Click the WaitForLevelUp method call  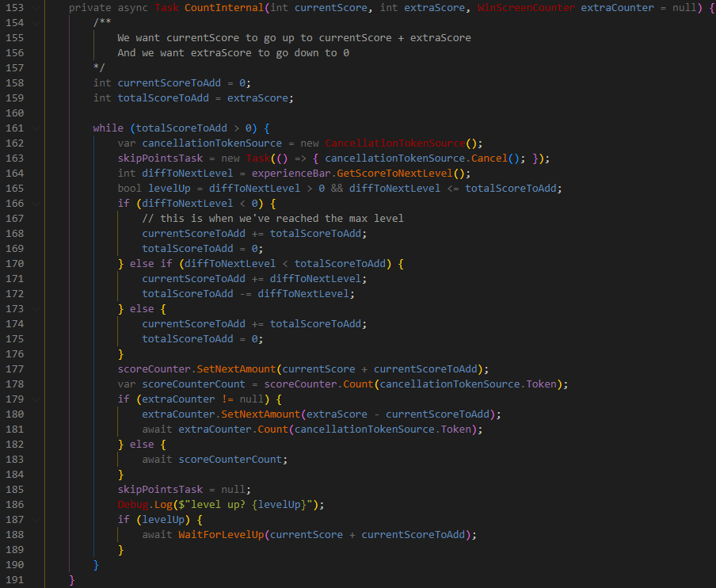223,535
